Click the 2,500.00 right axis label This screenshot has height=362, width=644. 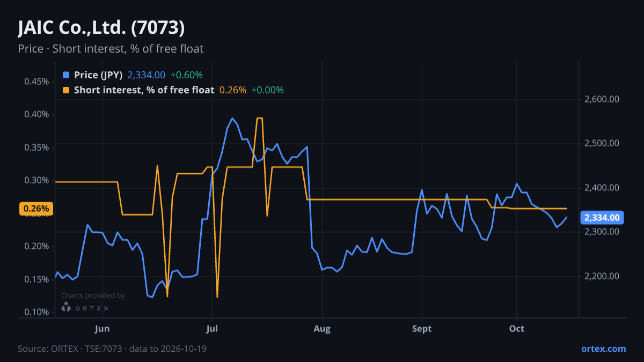click(602, 143)
